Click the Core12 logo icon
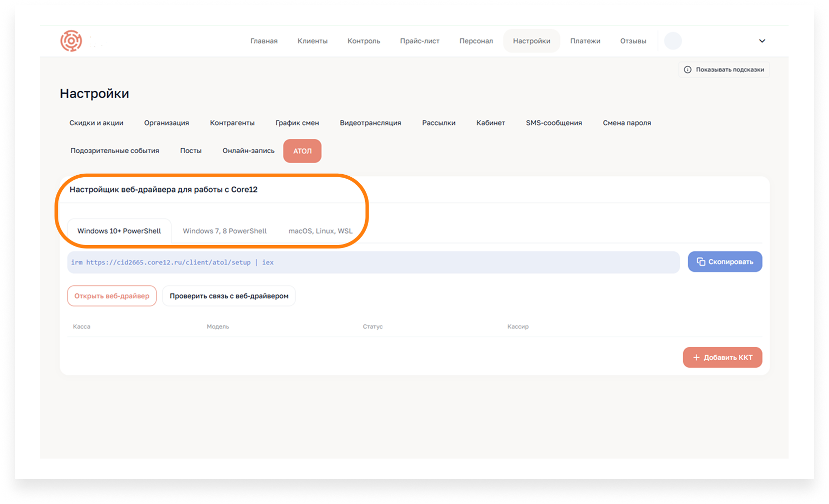The image size is (829, 504). click(x=71, y=41)
